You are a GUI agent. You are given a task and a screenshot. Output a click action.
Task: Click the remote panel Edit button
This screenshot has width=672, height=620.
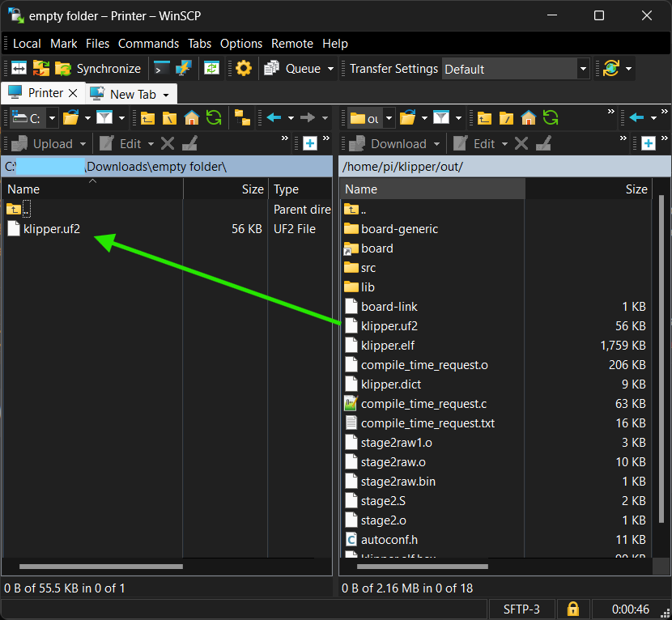point(474,143)
